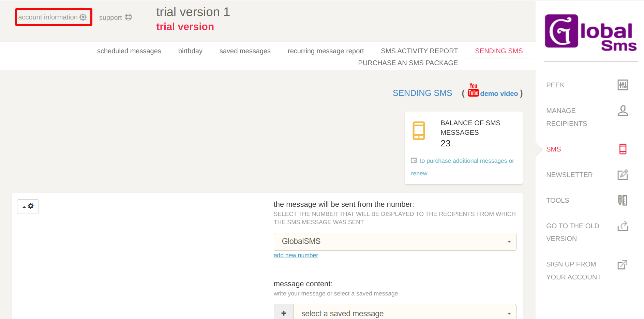
Task: Open the select a saved message dropdown
Action: (404, 313)
